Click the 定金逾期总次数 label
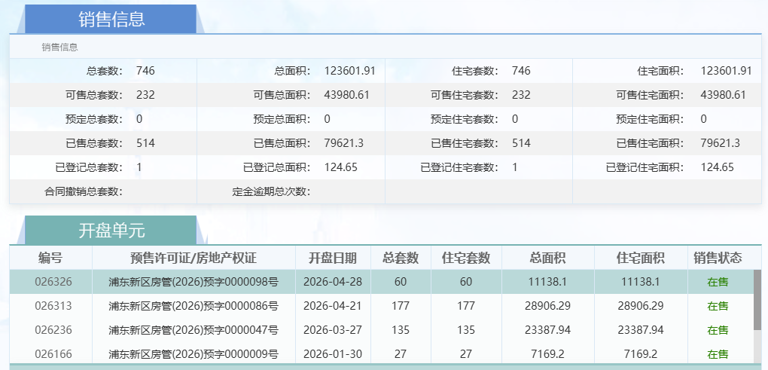Image resolution: width=768 pixels, height=370 pixels. click(x=271, y=192)
